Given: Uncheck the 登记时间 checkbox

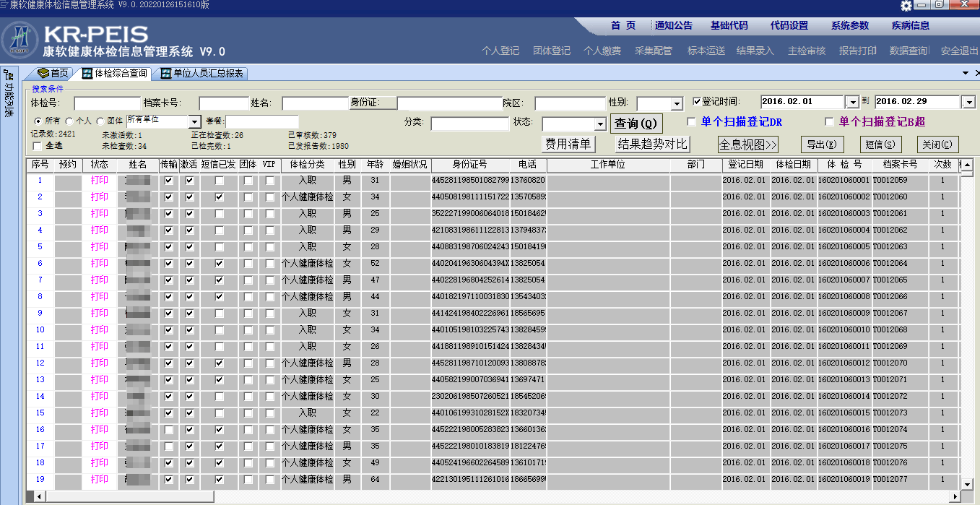Looking at the screenshot, I should click(x=696, y=102).
